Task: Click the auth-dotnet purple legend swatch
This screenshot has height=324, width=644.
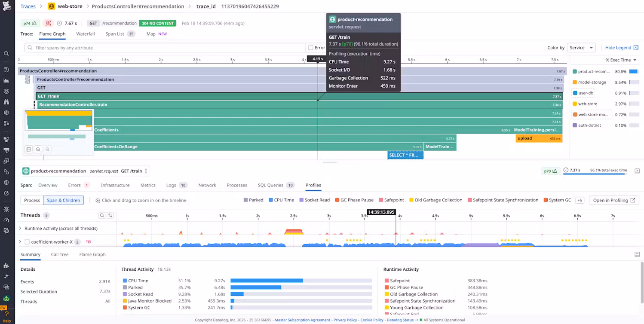Action: 575,125
